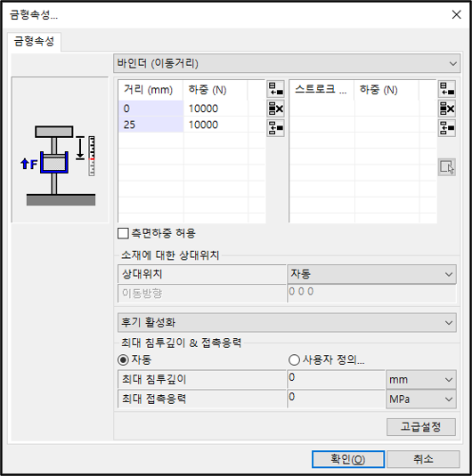This screenshot has height=476, width=472.
Task: Open the 바인더 (이동거리) dropdown
Action: tap(287, 63)
